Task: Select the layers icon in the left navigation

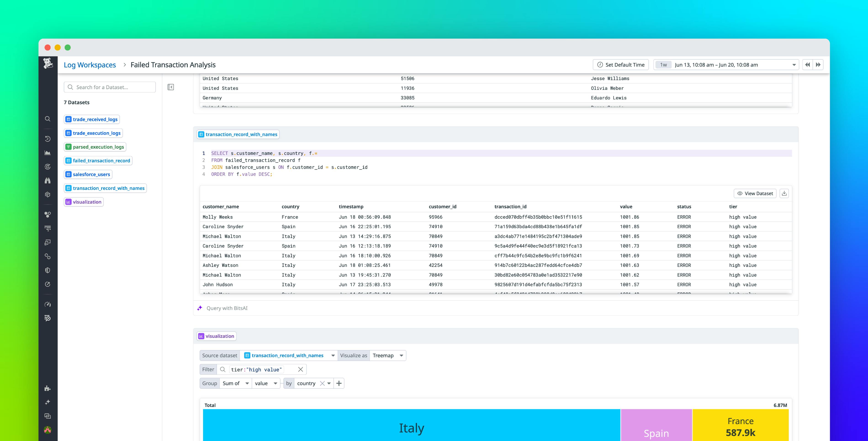Action: click(48, 194)
